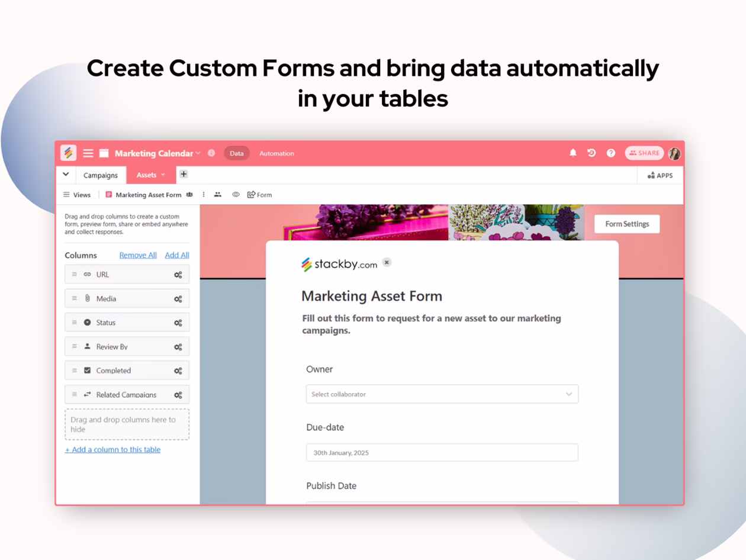Image resolution: width=746 pixels, height=560 pixels.
Task: Click the form view icon before Marketing Asset Form
Action: tap(109, 194)
